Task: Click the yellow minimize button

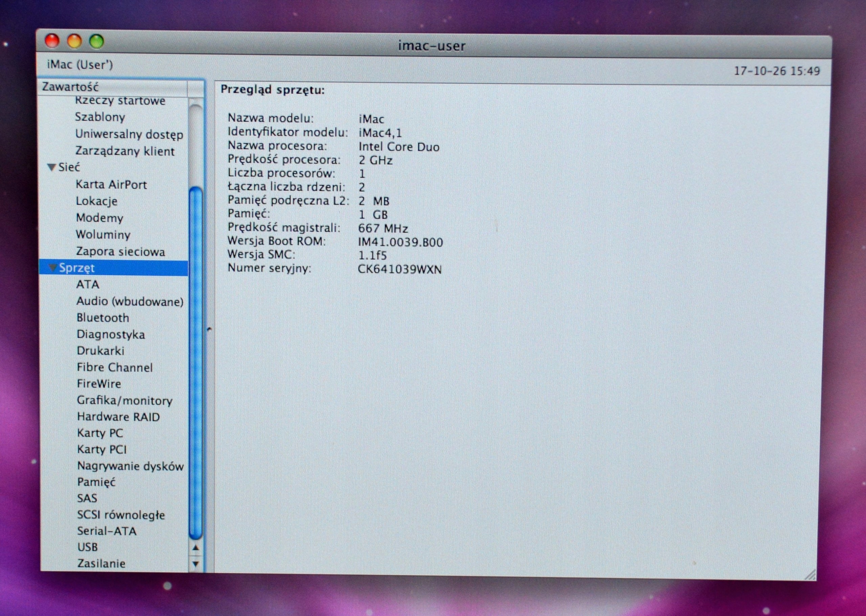Action: click(74, 41)
